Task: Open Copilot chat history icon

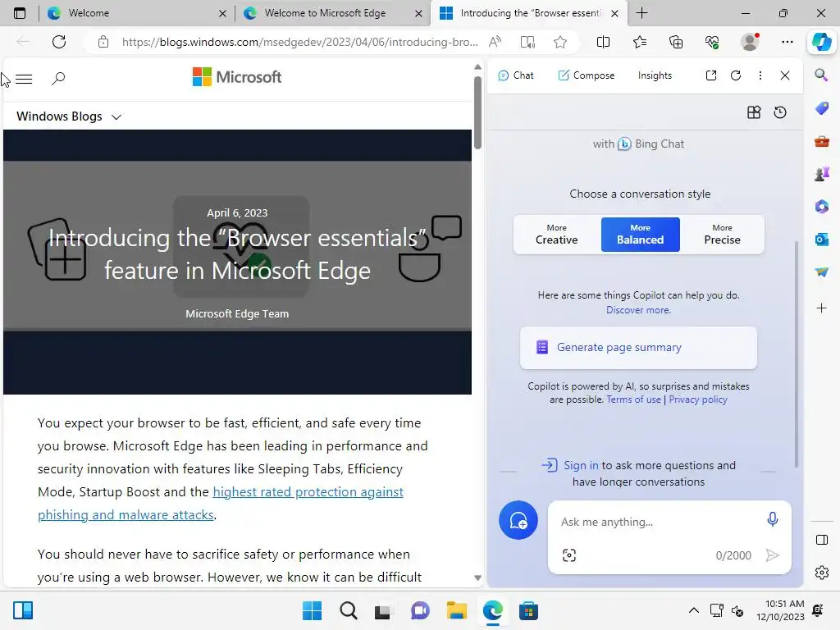Action: (780, 112)
